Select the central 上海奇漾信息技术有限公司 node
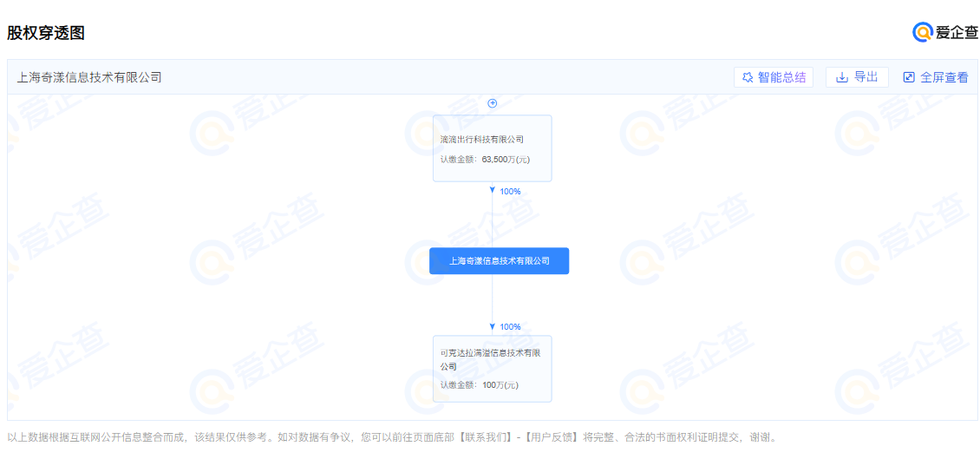 [x=500, y=261]
